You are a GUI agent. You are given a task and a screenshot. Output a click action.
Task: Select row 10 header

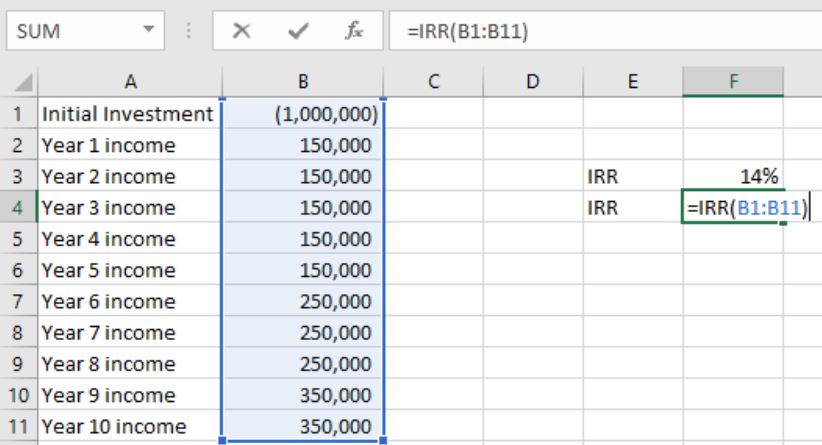18,395
